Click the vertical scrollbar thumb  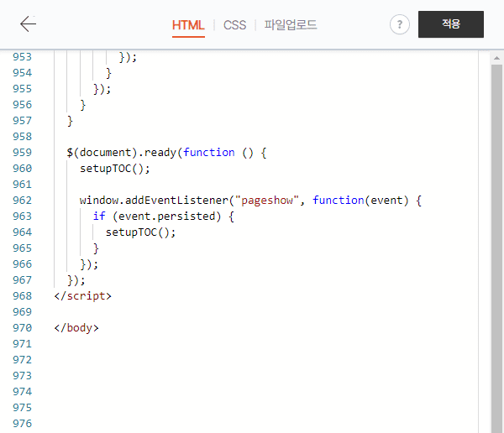coord(496,248)
